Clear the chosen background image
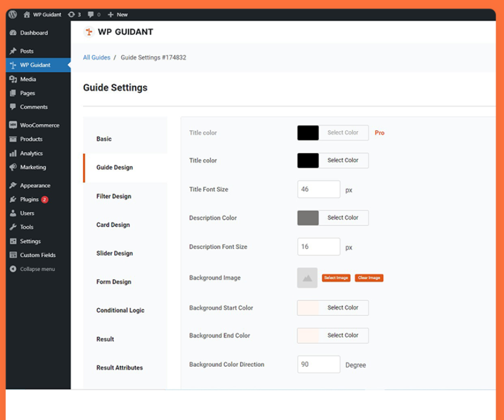The width and height of the screenshot is (504, 420). point(369,278)
